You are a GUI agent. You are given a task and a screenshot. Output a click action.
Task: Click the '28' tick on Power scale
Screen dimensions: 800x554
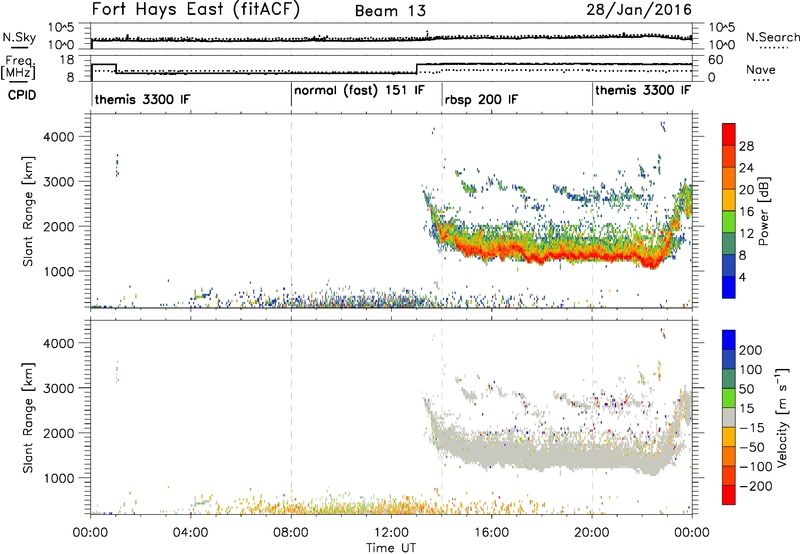pos(746,146)
